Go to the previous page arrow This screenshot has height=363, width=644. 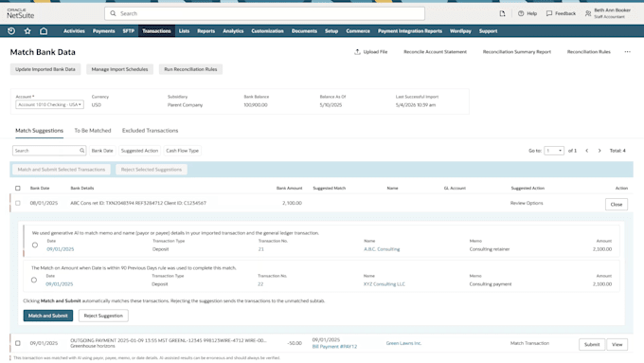[x=587, y=151]
